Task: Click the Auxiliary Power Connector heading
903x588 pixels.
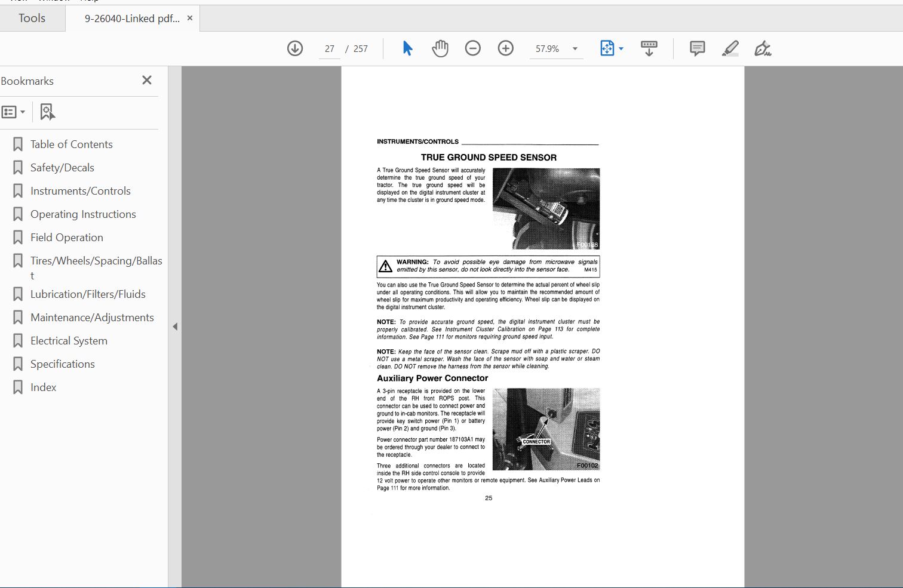Action: (432, 378)
